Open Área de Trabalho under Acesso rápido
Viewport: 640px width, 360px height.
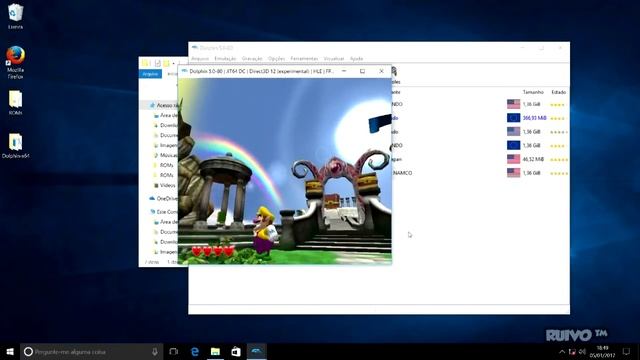[x=166, y=116]
